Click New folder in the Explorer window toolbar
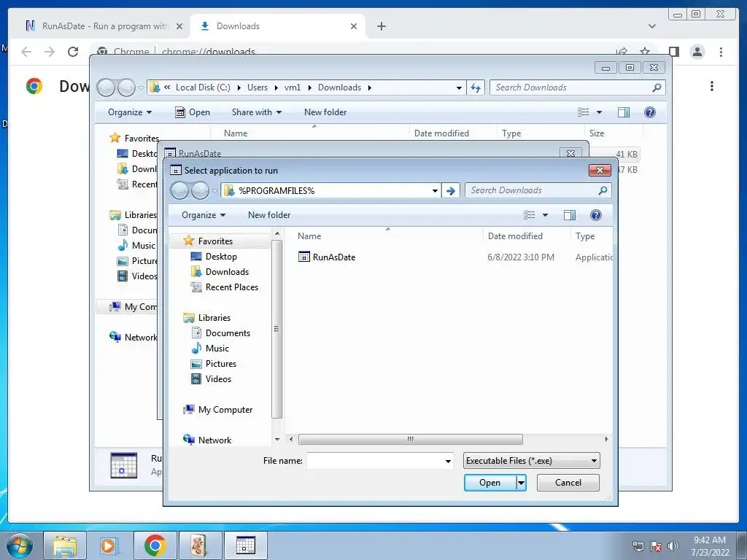Image resolution: width=747 pixels, height=560 pixels. coord(325,112)
